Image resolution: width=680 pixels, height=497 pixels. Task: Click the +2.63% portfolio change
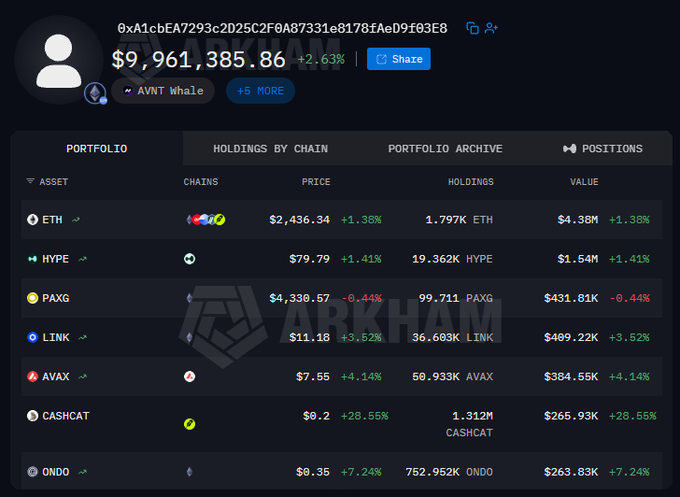[321, 59]
